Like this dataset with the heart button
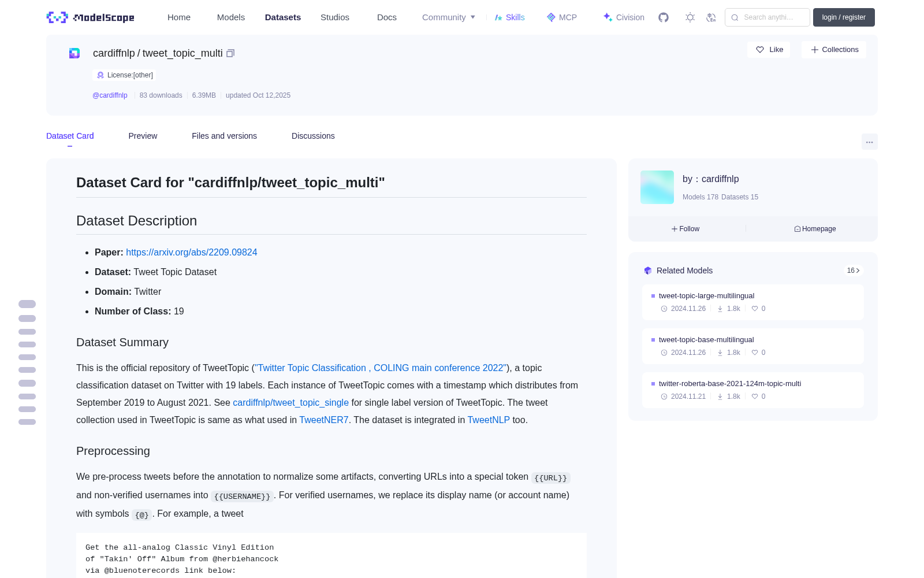This screenshot has width=924, height=578. point(769,50)
